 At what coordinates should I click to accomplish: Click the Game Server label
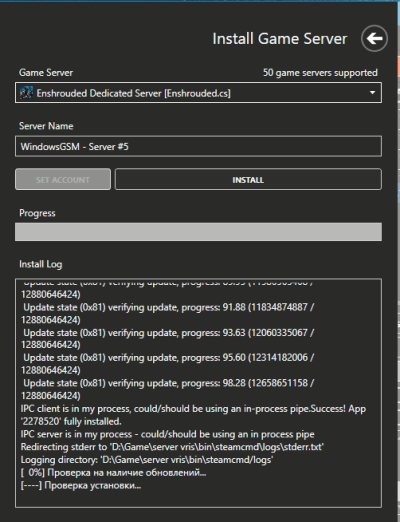click(46, 73)
